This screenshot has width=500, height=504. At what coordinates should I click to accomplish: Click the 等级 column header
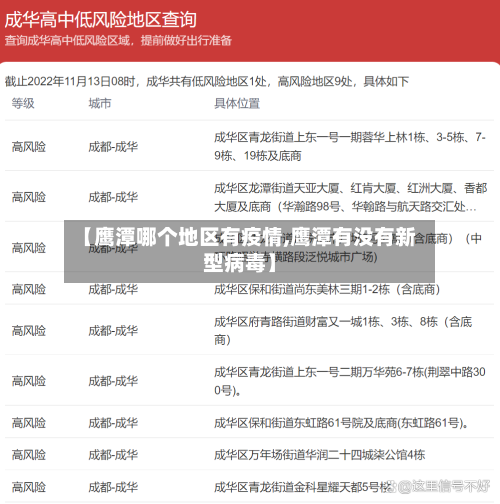click(23, 103)
